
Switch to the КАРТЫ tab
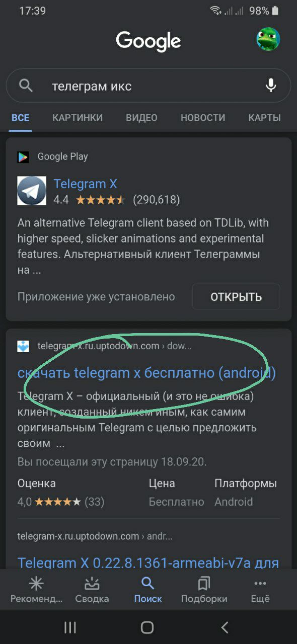264,118
